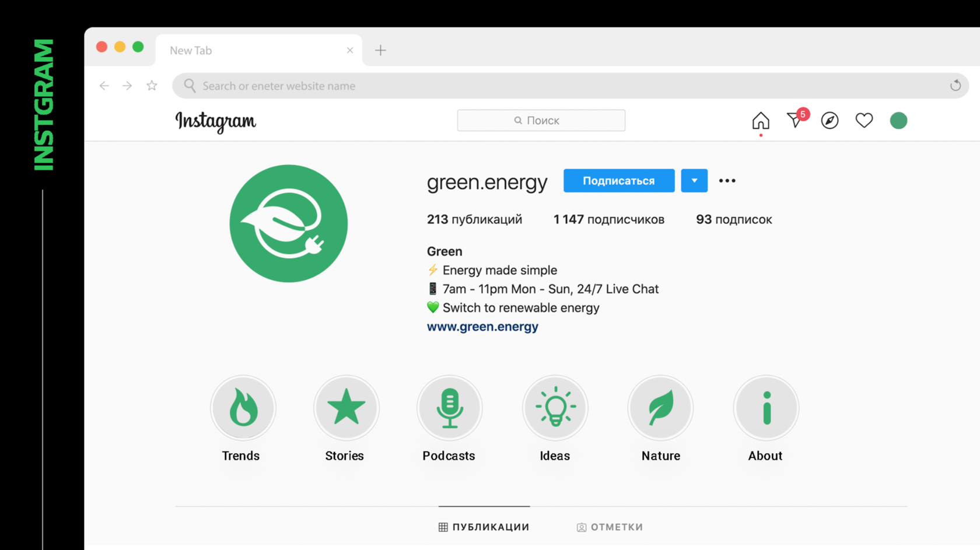Open Ideas lightbulb highlight
This screenshot has width=980, height=550.
click(555, 408)
